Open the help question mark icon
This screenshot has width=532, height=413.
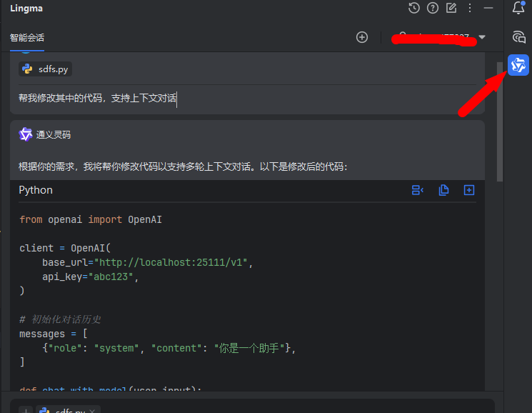[x=432, y=8]
